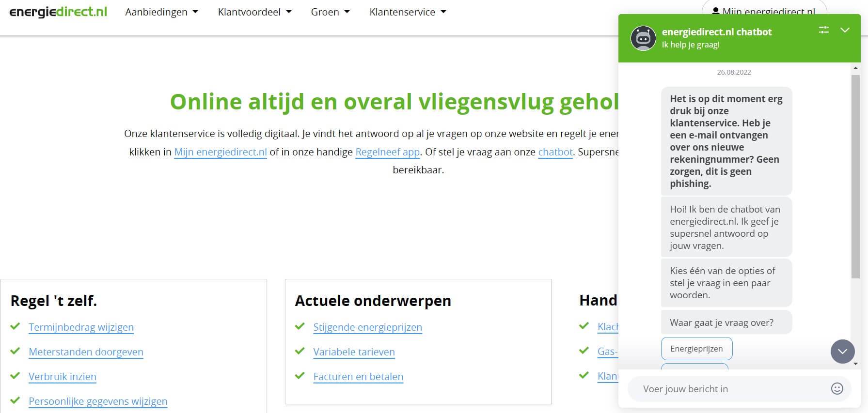Click the 'Regel 't zelf.' heading

(x=54, y=301)
